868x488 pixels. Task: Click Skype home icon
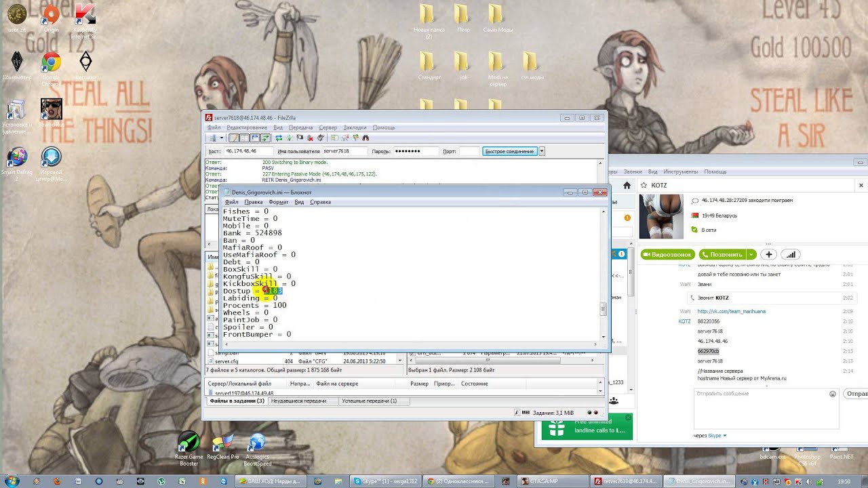(x=627, y=185)
